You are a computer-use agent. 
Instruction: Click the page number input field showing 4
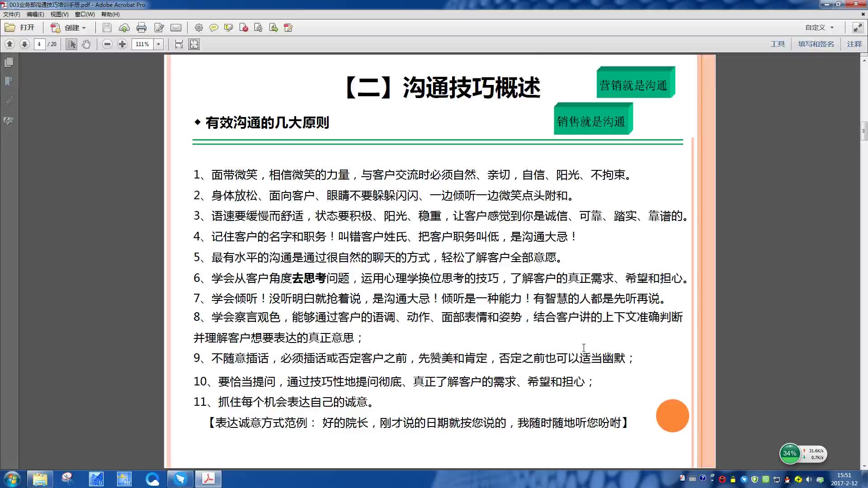[x=39, y=44]
